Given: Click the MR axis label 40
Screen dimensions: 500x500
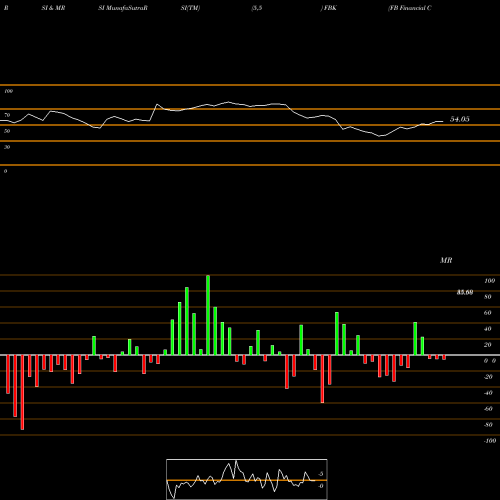Looking at the screenshot, I should click(488, 329).
